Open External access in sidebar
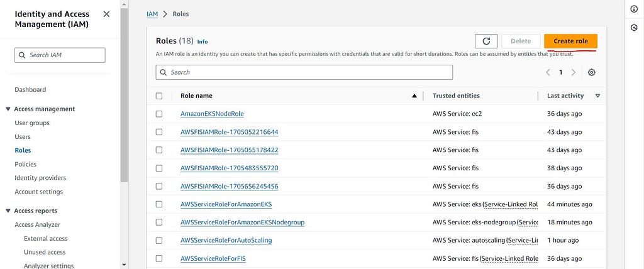The image size is (644, 269). (45, 239)
